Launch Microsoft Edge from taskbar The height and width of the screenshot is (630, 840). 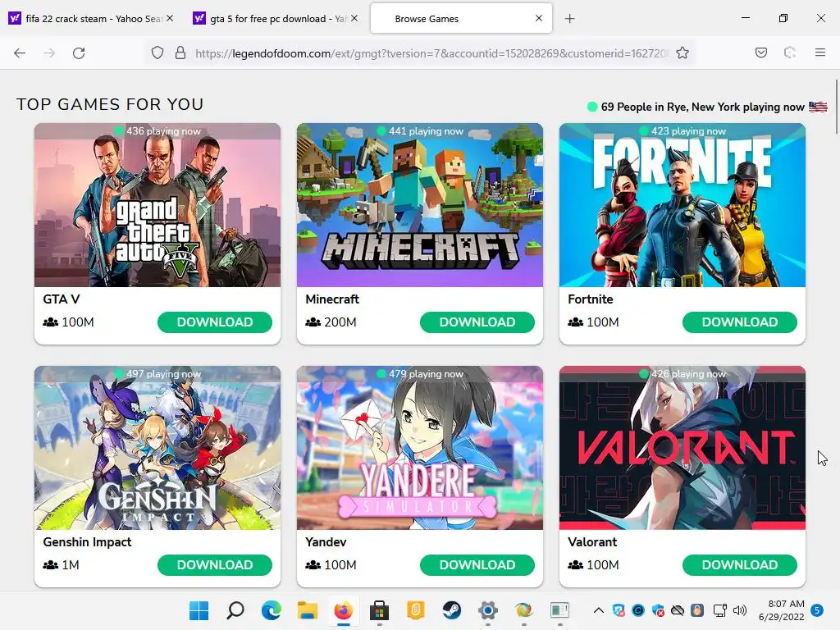271,610
